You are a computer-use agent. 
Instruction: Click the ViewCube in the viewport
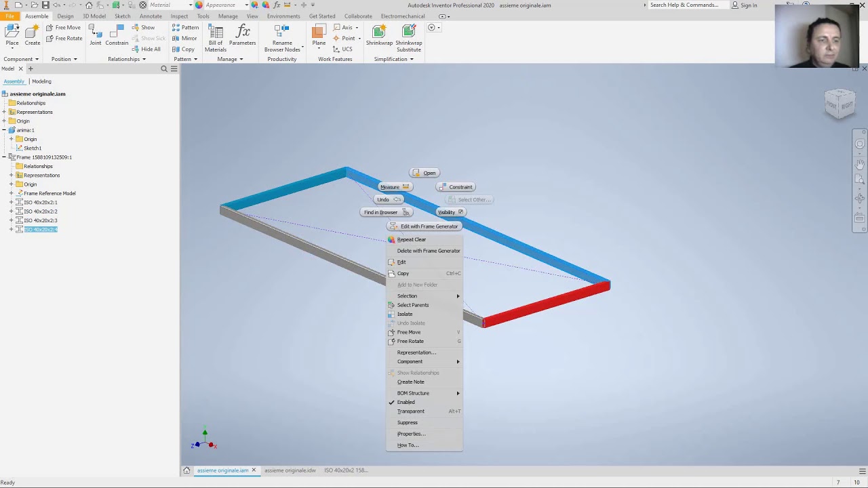click(x=840, y=104)
